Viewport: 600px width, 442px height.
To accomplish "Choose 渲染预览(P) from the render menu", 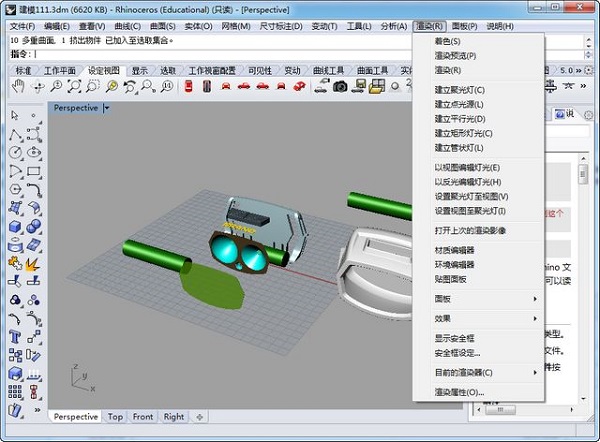I will (x=455, y=56).
